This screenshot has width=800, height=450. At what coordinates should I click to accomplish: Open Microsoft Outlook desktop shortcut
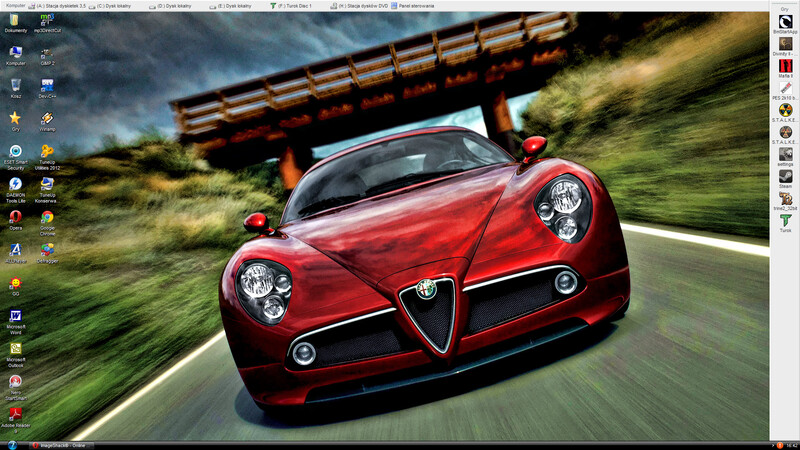coord(15,349)
